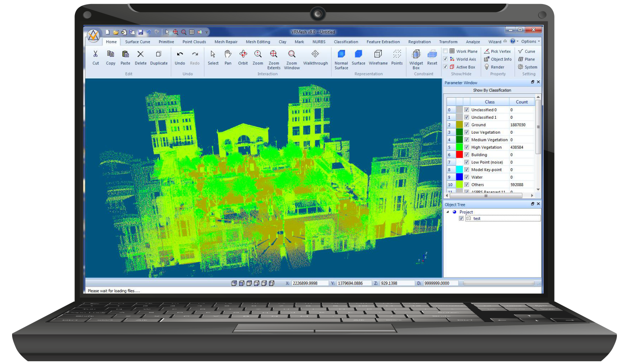Click the Pan hand tool
Image resolution: width=629 pixels, height=364 pixels.
click(x=228, y=57)
